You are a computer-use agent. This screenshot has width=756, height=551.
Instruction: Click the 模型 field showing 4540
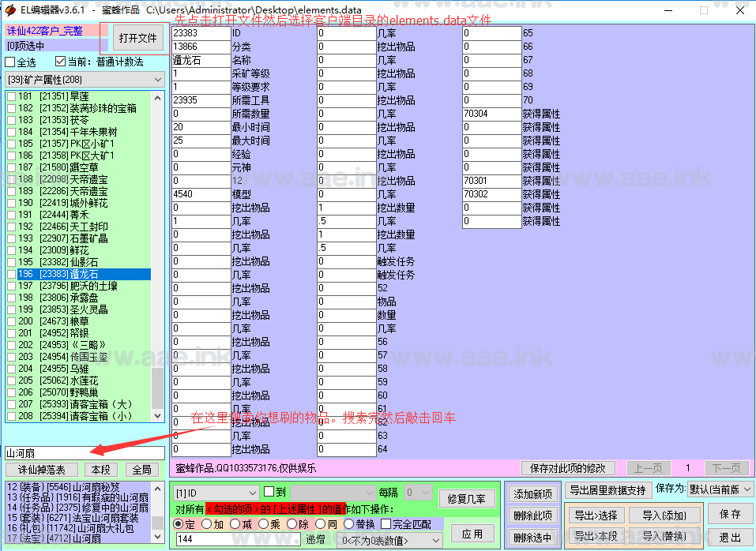201,194
